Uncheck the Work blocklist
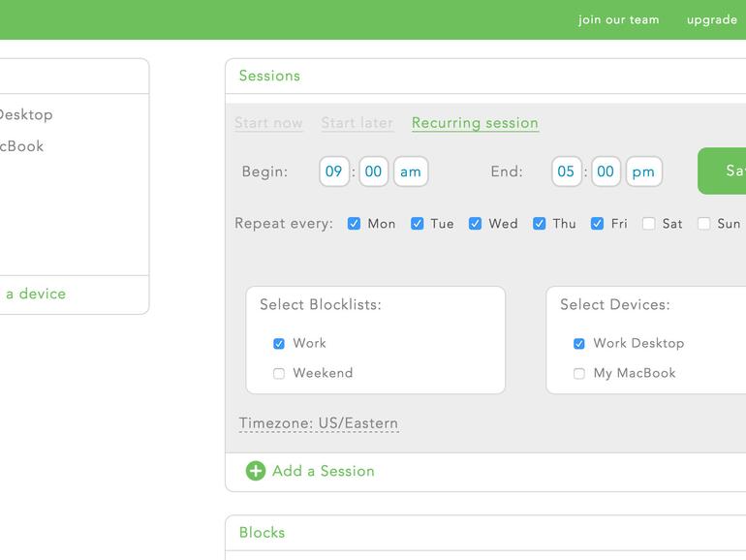Image resolution: width=746 pixels, height=560 pixels. (279, 344)
